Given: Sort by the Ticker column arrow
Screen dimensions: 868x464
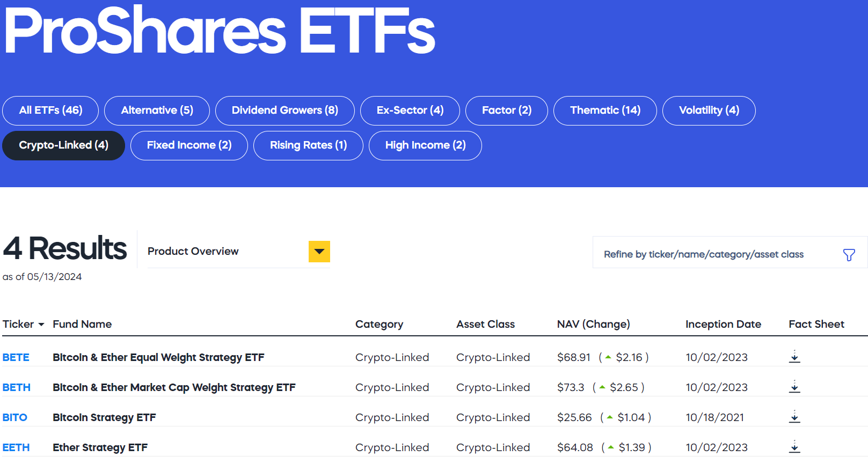Looking at the screenshot, I should (x=41, y=325).
